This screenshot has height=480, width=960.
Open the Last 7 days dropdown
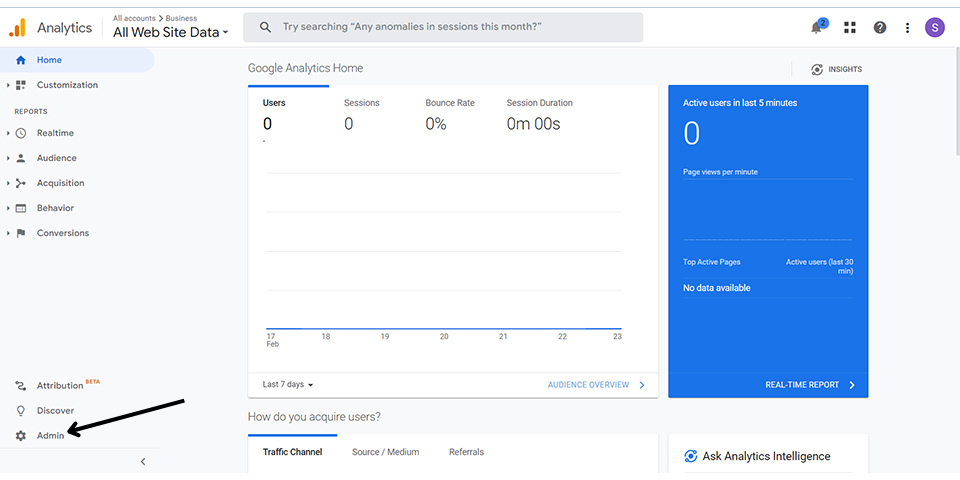[288, 384]
